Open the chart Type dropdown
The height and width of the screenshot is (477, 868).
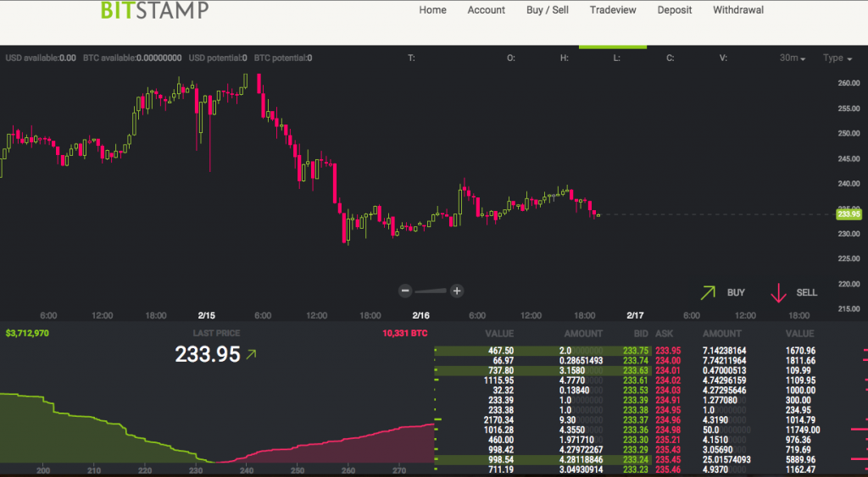[x=837, y=58]
